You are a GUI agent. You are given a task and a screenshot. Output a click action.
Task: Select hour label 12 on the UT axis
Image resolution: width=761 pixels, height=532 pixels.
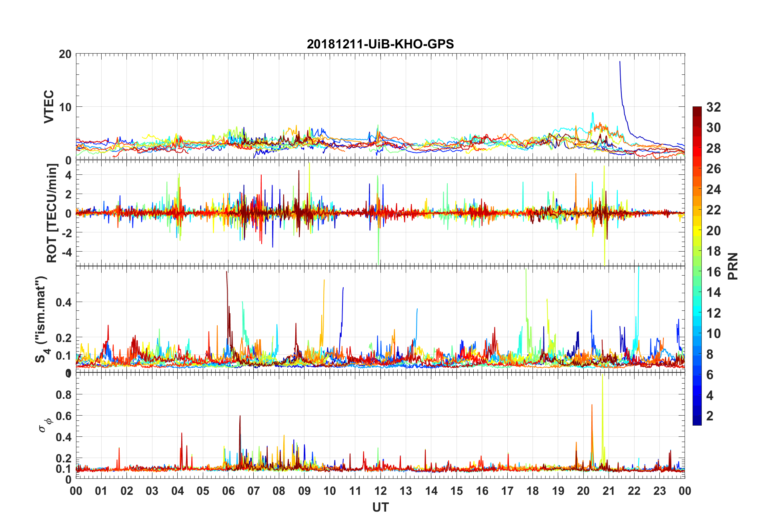pos(380,491)
